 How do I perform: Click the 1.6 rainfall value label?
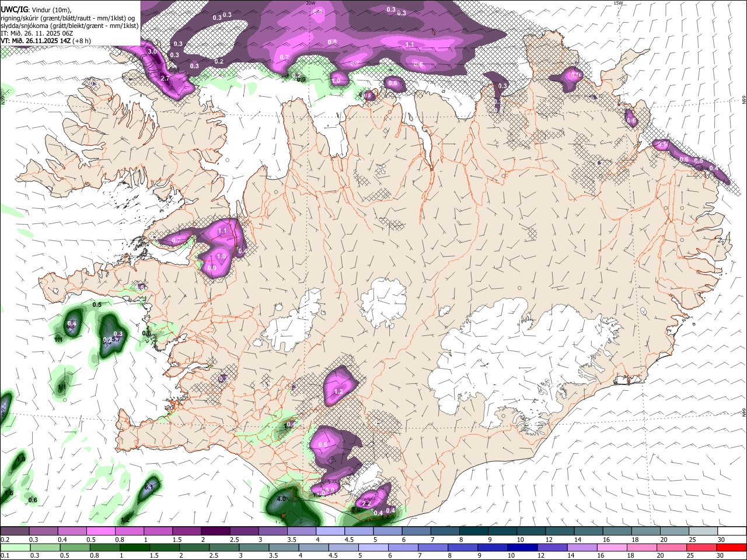pyautogui.click(x=9, y=494)
